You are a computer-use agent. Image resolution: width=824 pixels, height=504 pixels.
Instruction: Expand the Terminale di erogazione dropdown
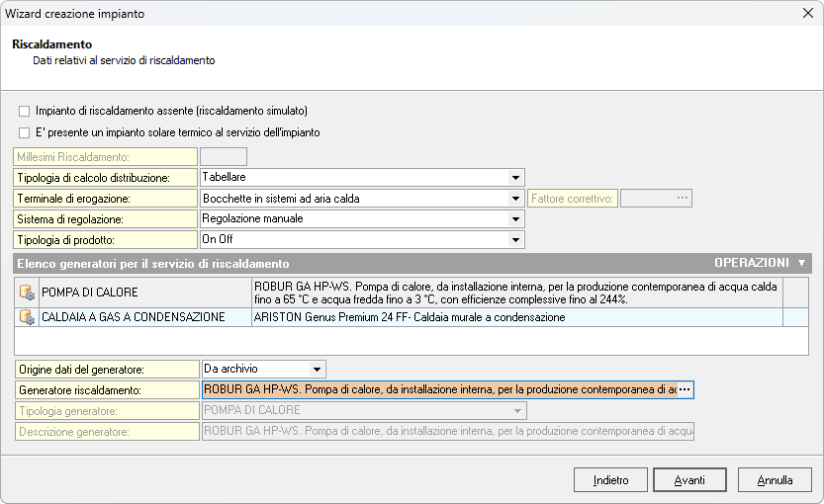click(x=515, y=199)
